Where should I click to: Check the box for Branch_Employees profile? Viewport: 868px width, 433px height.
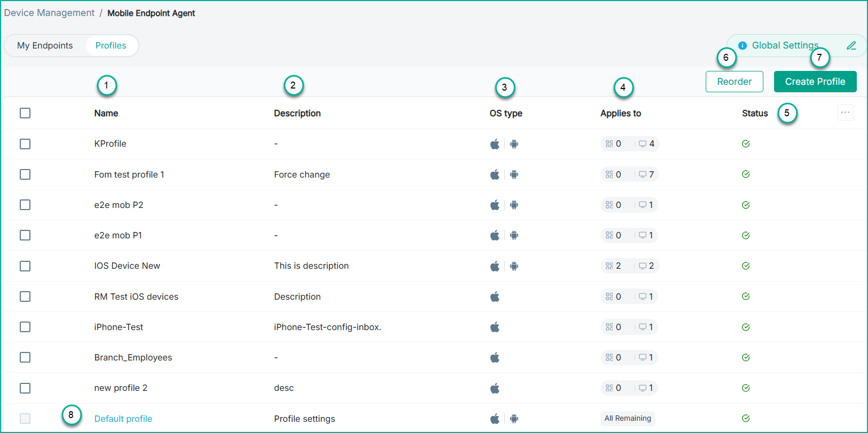point(25,357)
